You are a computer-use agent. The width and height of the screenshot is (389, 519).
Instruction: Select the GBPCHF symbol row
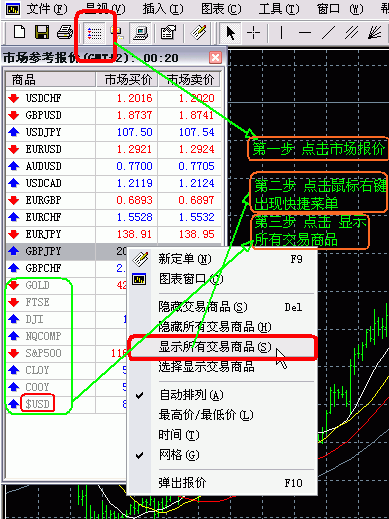(67, 268)
